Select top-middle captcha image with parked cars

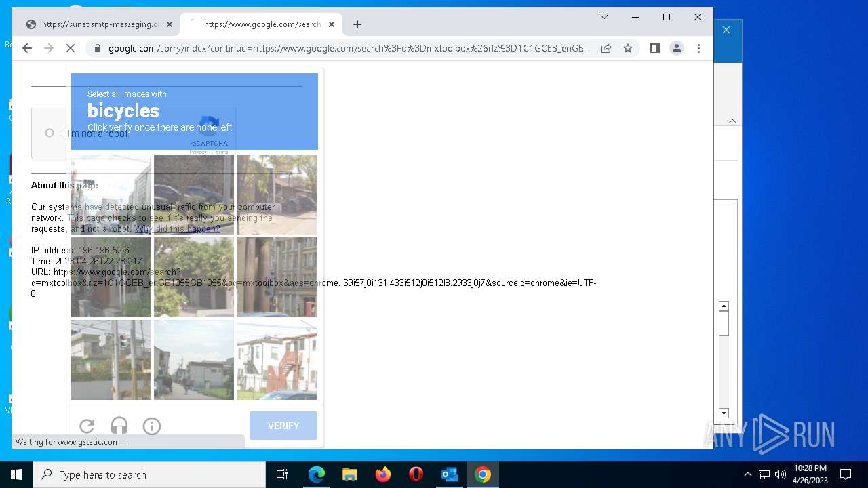tap(194, 195)
